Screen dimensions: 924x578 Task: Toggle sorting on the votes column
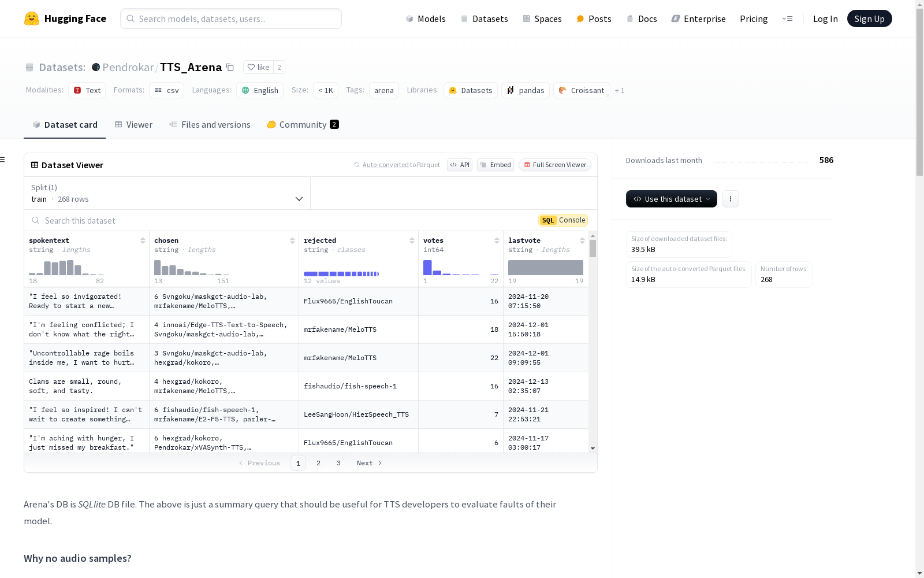[497, 240]
